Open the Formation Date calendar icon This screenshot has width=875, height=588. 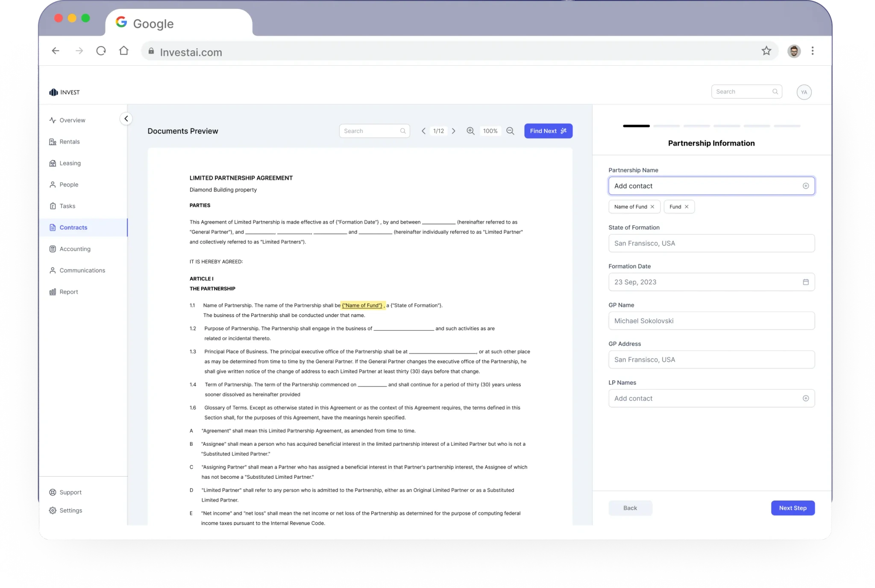click(805, 282)
